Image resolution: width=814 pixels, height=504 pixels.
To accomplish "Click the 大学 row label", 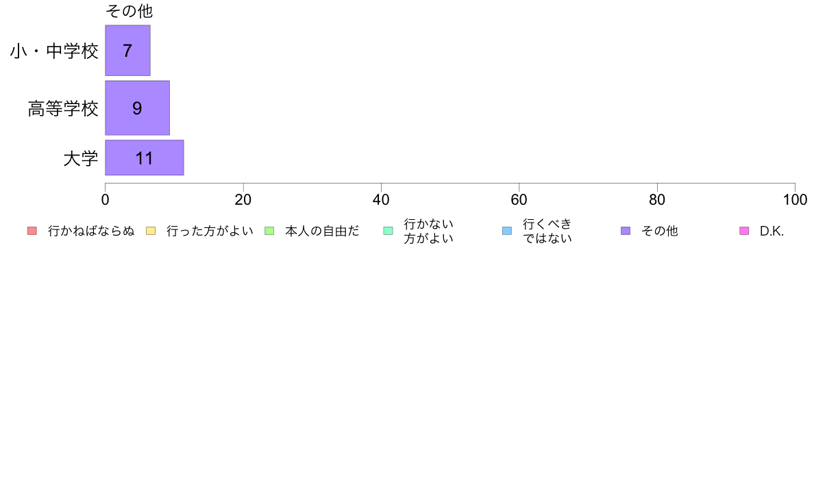I will [x=81, y=158].
